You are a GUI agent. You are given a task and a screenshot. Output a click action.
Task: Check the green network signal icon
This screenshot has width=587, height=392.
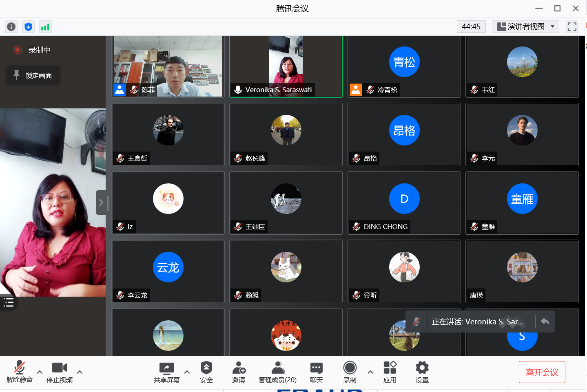(x=45, y=27)
